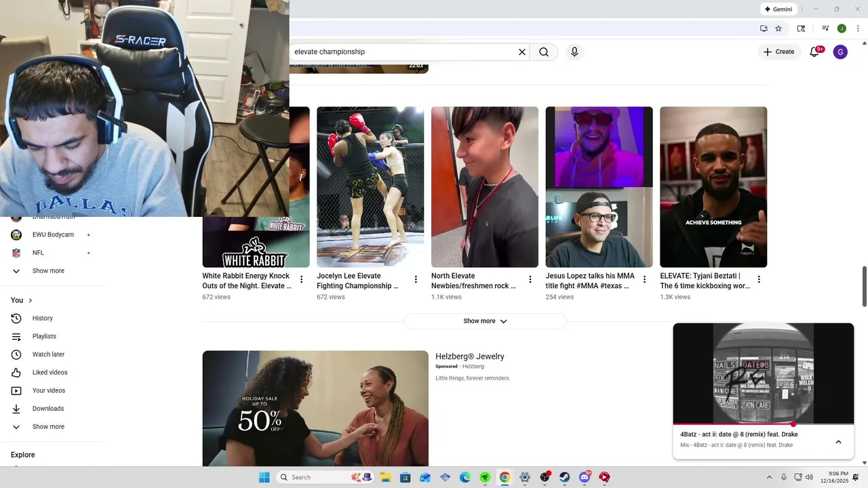Click the taskbar Search box

326,477
